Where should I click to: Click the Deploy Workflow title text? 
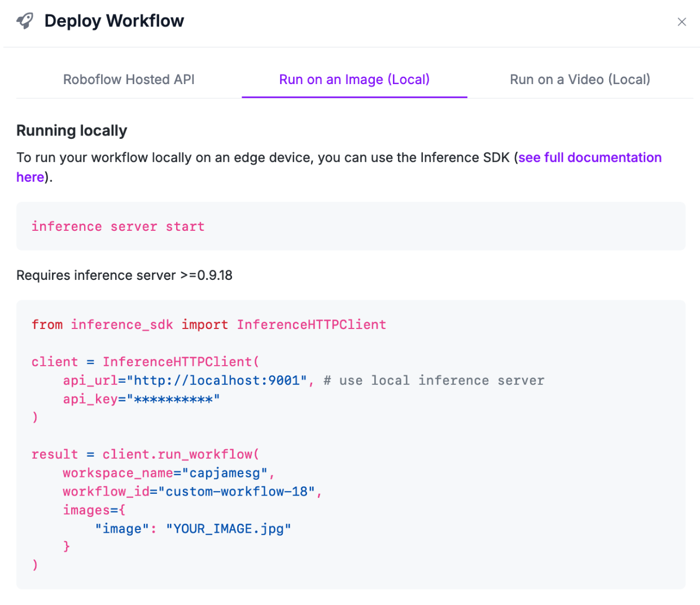point(114,21)
